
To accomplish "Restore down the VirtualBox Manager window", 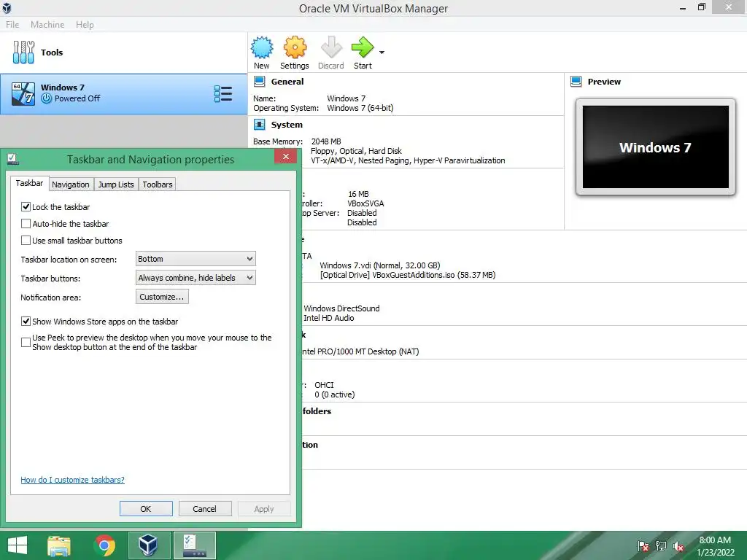I will coord(701,7).
